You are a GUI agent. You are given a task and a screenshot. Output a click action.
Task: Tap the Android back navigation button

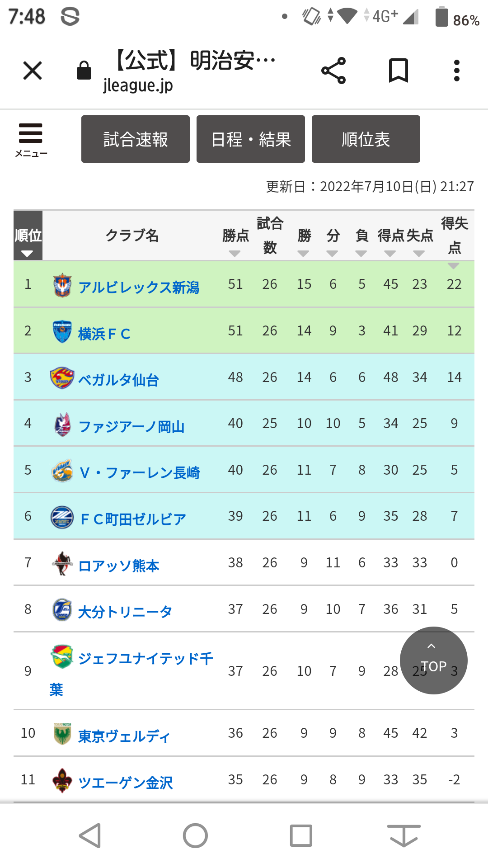[x=90, y=835]
